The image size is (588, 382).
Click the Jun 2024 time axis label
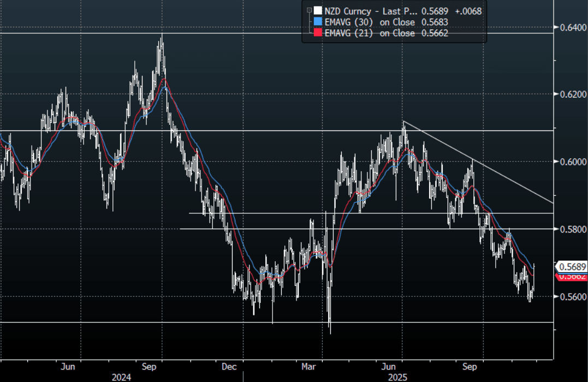[x=68, y=367]
